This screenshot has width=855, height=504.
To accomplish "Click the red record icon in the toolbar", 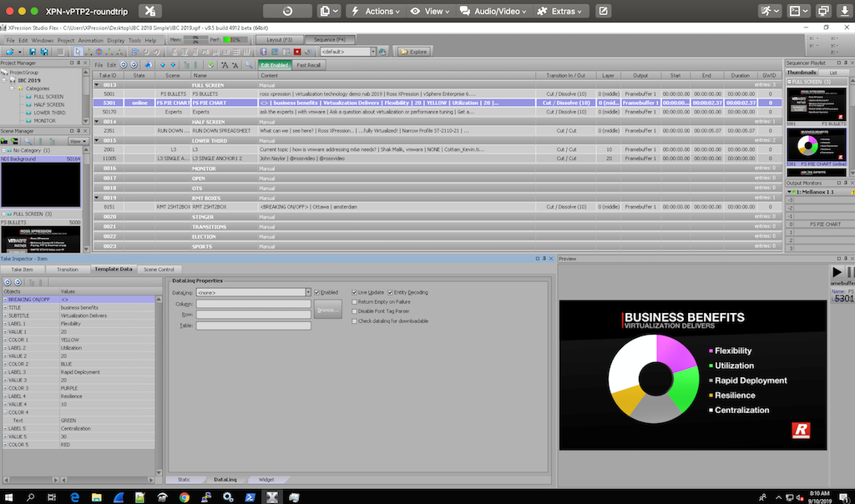I will tap(297, 52).
